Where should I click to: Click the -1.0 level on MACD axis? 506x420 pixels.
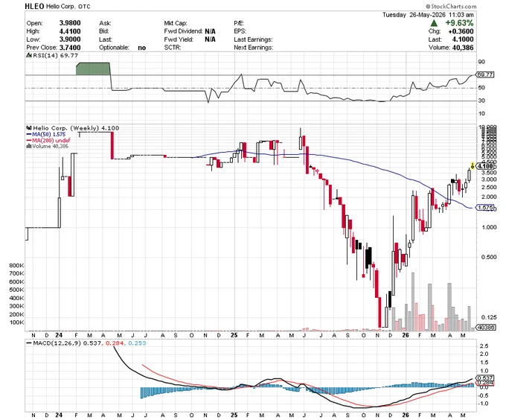coord(483,404)
